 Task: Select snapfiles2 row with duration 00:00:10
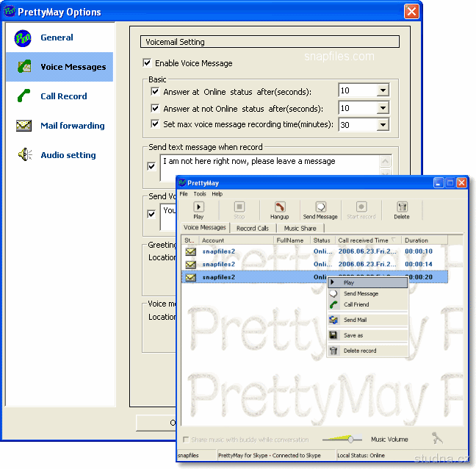[x=314, y=251]
